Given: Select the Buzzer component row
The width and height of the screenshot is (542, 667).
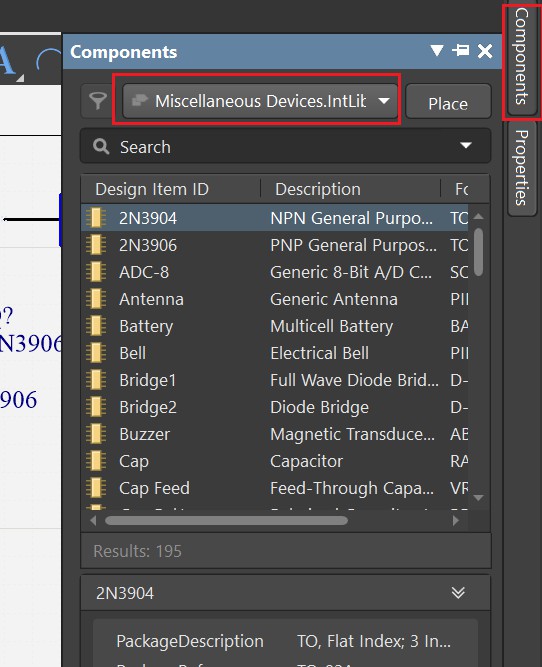Looking at the screenshot, I should 275,434.
